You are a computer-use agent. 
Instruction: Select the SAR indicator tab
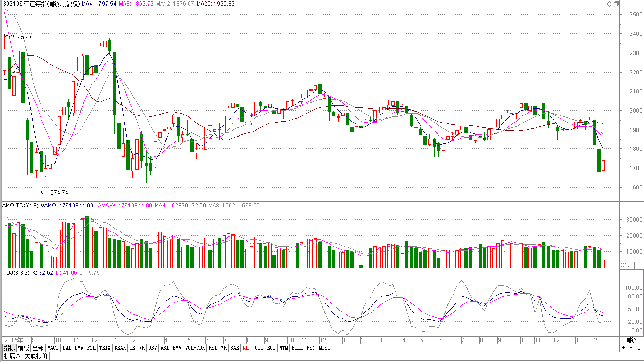point(235,348)
